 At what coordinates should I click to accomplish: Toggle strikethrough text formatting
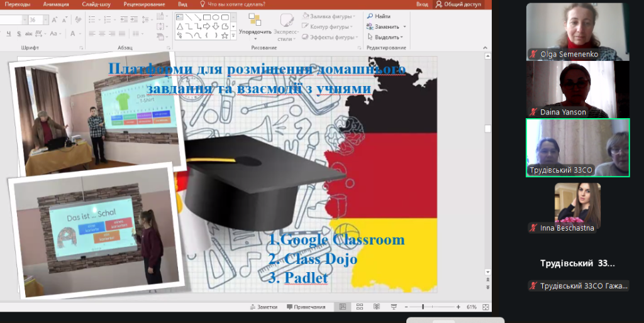click(28, 34)
